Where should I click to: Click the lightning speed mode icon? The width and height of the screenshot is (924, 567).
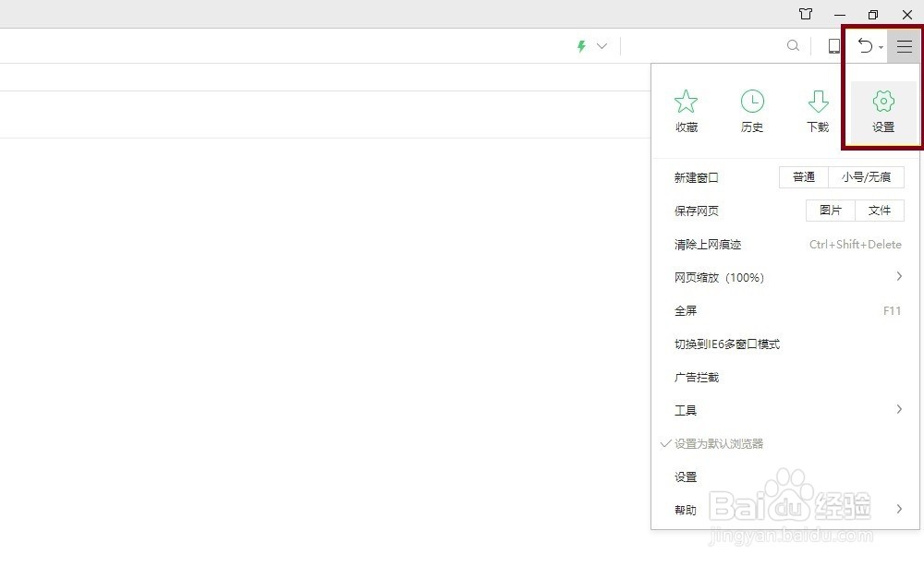point(581,45)
